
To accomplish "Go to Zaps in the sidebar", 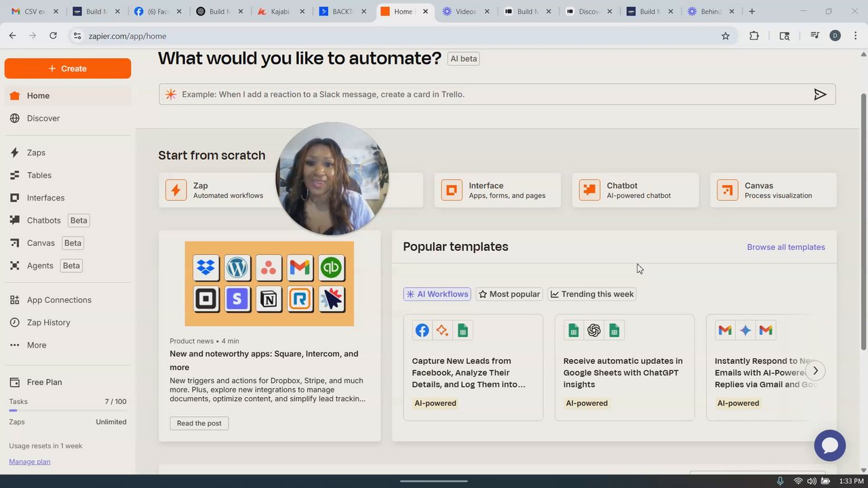I will click(x=68, y=152).
